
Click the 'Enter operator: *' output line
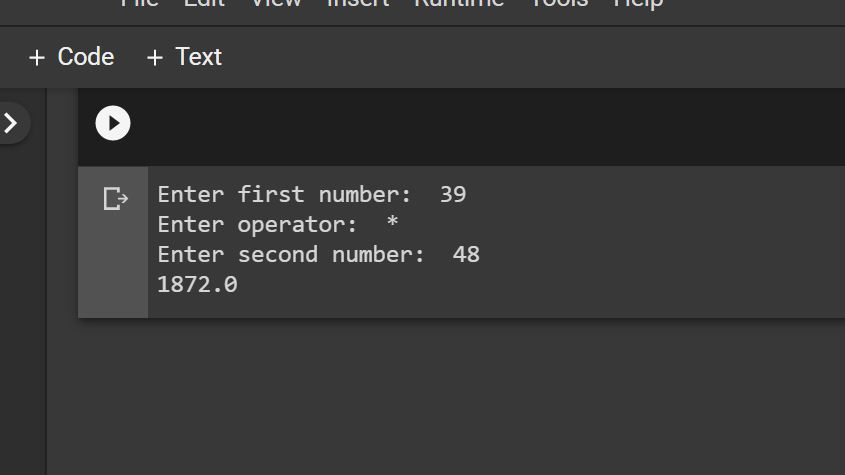[x=277, y=224]
